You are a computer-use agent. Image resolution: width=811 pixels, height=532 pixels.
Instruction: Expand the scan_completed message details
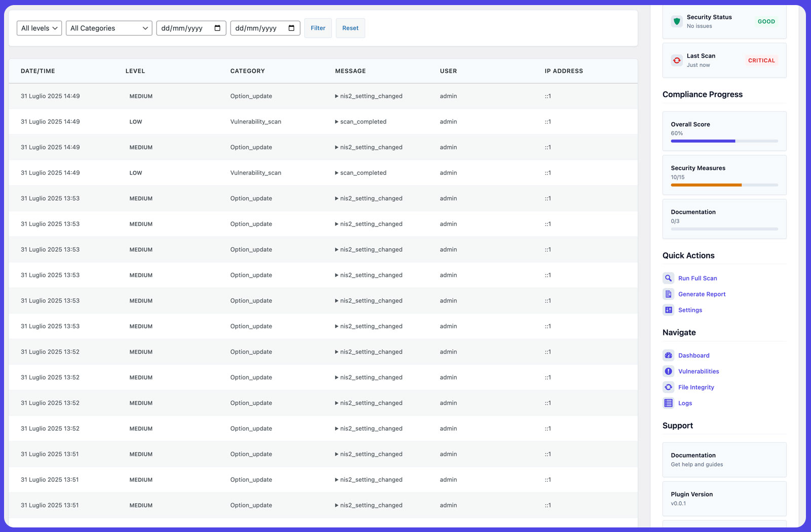(361, 122)
